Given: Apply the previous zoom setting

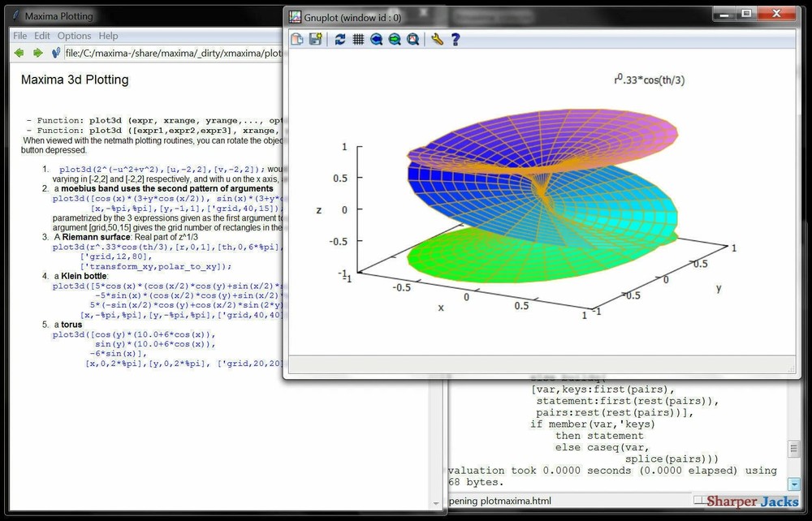Looking at the screenshot, I should 378,39.
